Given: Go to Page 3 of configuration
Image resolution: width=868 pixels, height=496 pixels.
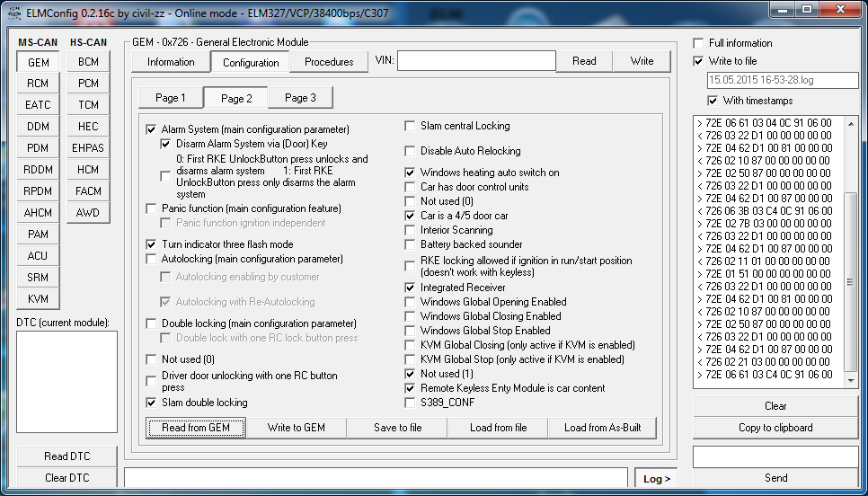Looking at the screenshot, I should (300, 98).
